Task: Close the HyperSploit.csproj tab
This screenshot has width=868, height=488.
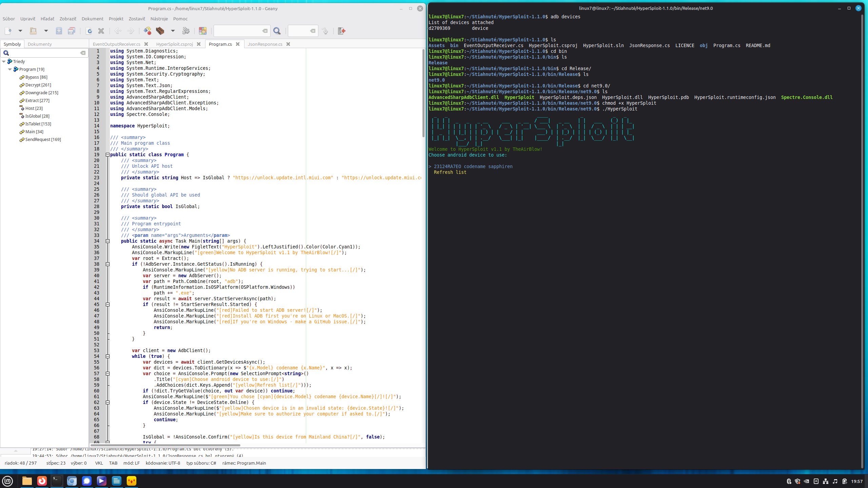Action: 199,44
